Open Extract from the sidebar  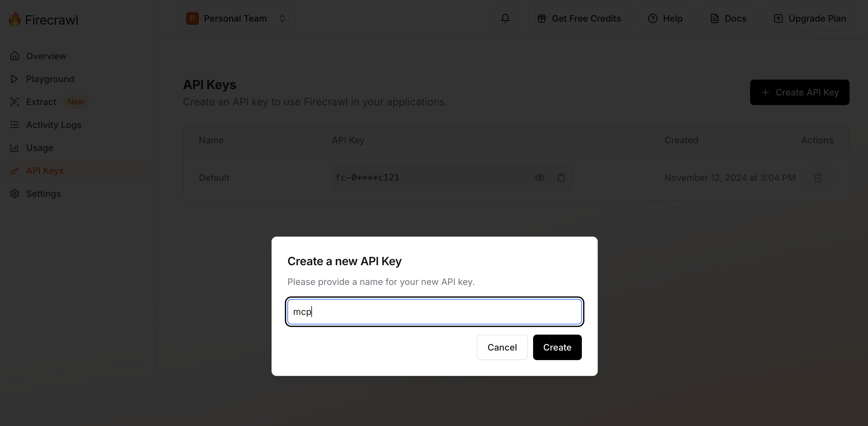tap(41, 102)
